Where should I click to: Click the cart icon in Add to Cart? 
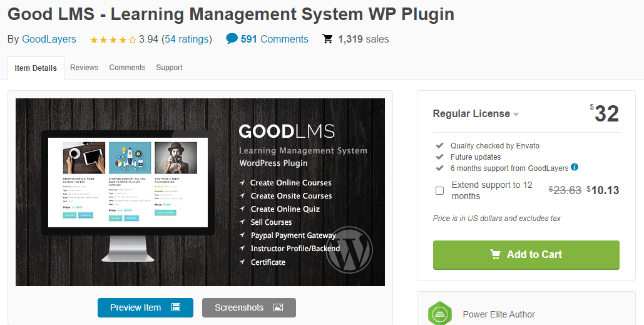(495, 254)
